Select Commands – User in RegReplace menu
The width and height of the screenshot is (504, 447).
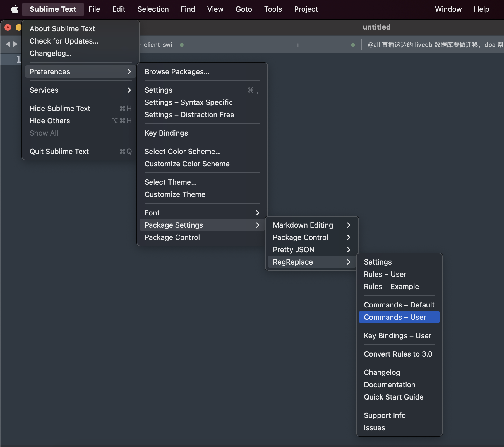pos(399,317)
